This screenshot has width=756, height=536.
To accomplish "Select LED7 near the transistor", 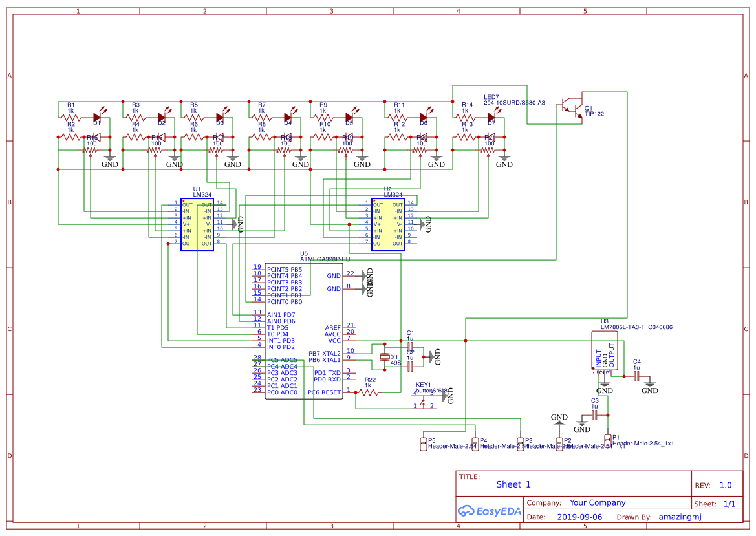I will 490,118.
